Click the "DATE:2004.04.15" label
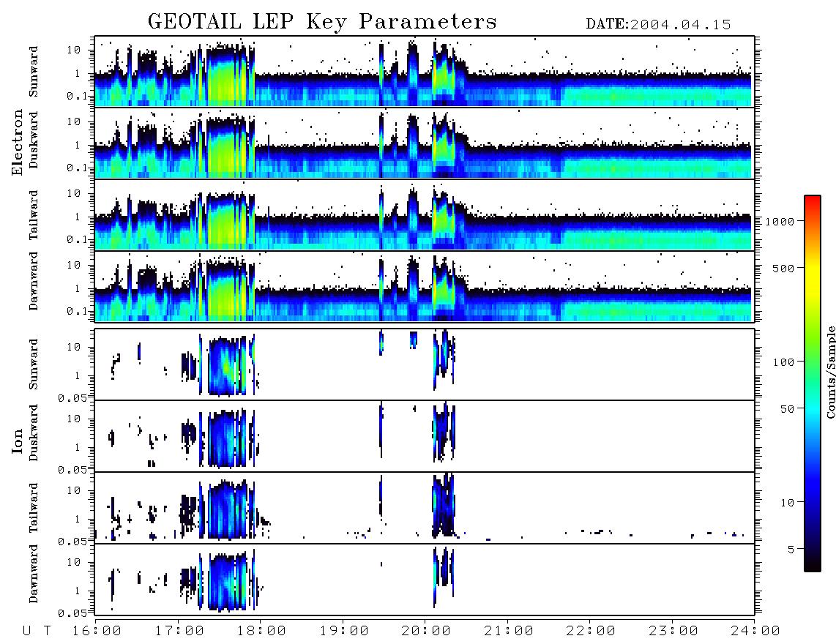836x644 pixels. point(658,25)
